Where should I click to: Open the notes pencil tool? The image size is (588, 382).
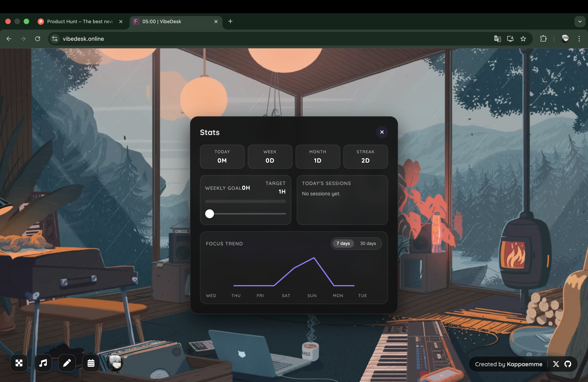(x=66, y=363)
